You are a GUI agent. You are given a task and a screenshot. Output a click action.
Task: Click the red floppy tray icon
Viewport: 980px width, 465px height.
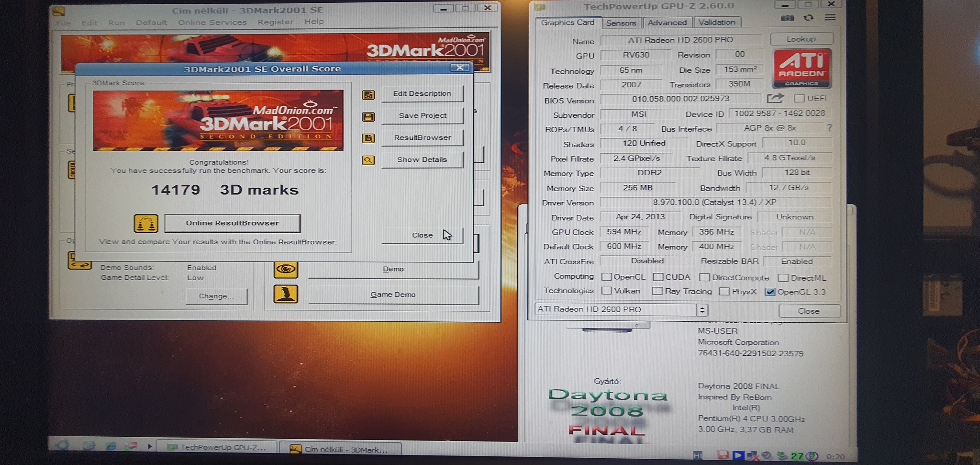pos(723,455)
